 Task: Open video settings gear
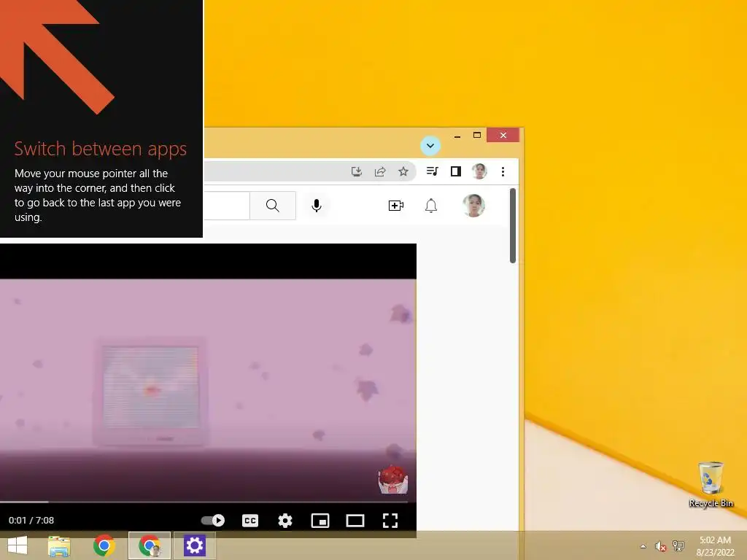(285, 521)
